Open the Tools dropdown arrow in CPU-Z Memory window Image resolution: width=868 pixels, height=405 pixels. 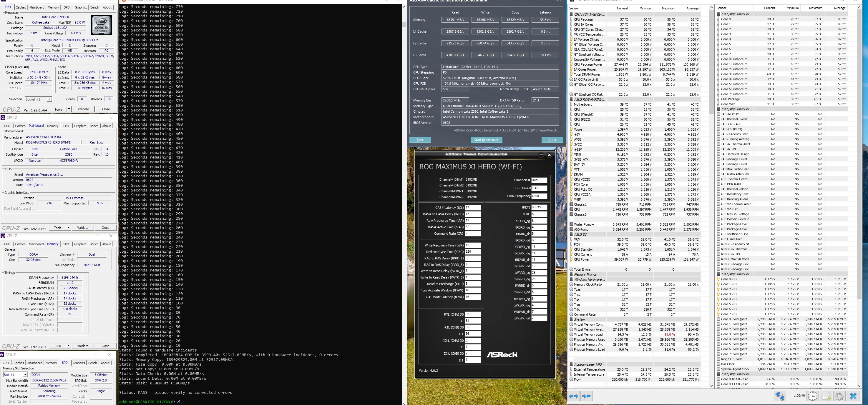coord(68,346)
